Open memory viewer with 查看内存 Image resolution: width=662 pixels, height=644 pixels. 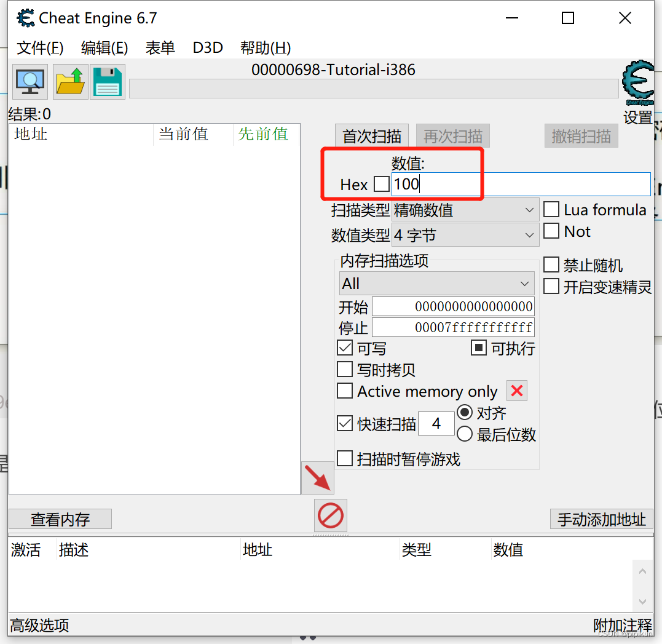pyautogui.click(x=60, y=519)
